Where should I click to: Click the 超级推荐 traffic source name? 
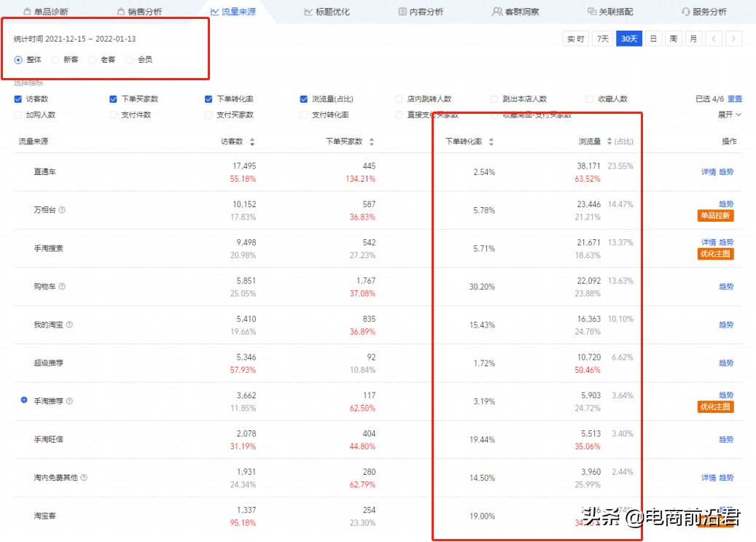[48, 363]
